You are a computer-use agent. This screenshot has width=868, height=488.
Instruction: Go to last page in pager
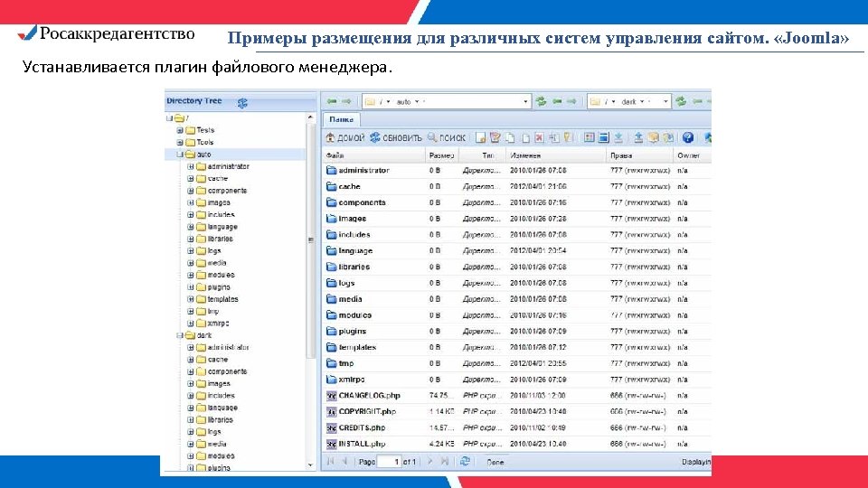click(445, 462)
